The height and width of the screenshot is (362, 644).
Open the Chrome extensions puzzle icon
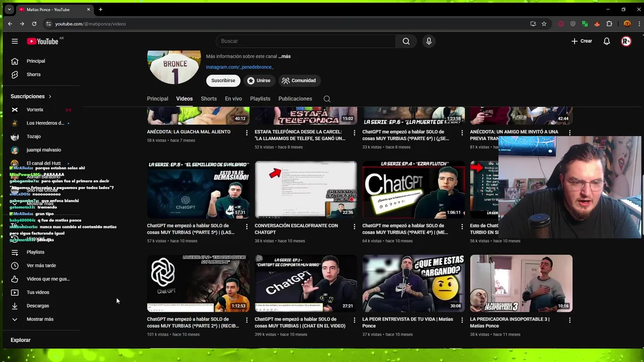(x=609, y=24)
